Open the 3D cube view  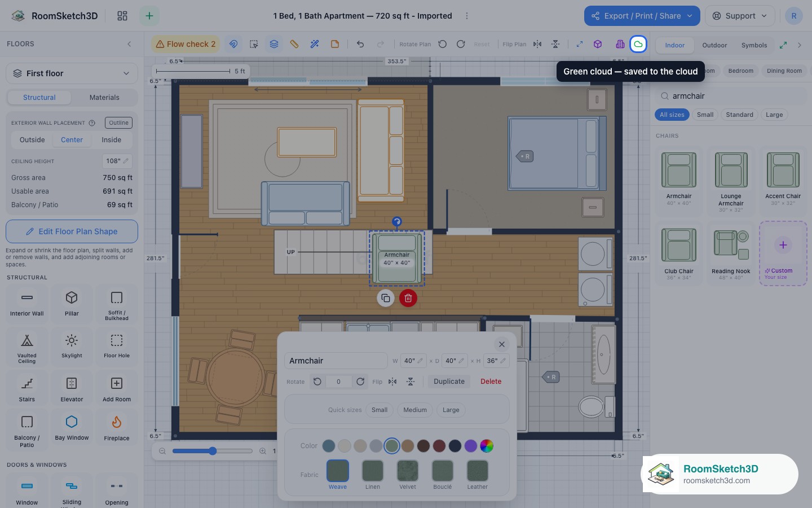pos(598,44)
